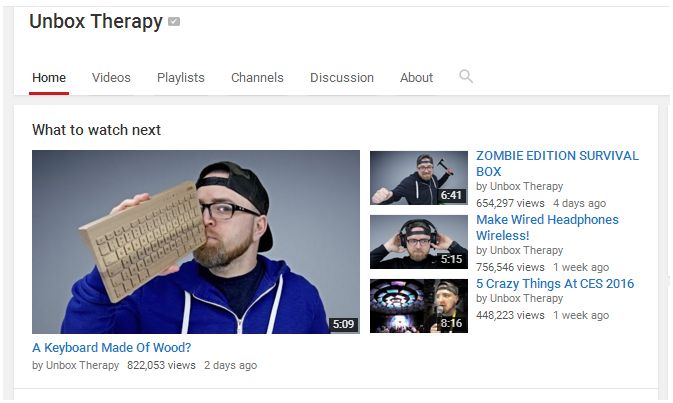Open the Playlists tab
673x403 pixels.
click(181, 78)
